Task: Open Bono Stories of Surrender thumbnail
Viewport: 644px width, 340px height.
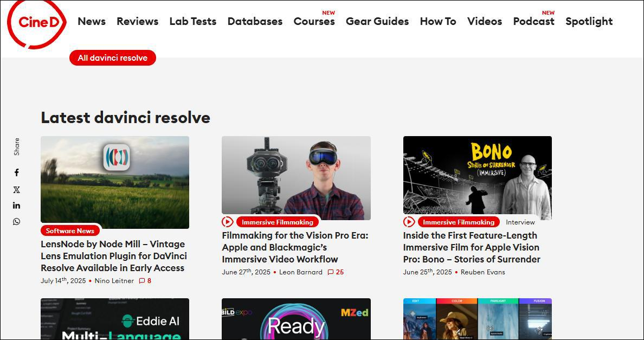Action: (478, 178)
